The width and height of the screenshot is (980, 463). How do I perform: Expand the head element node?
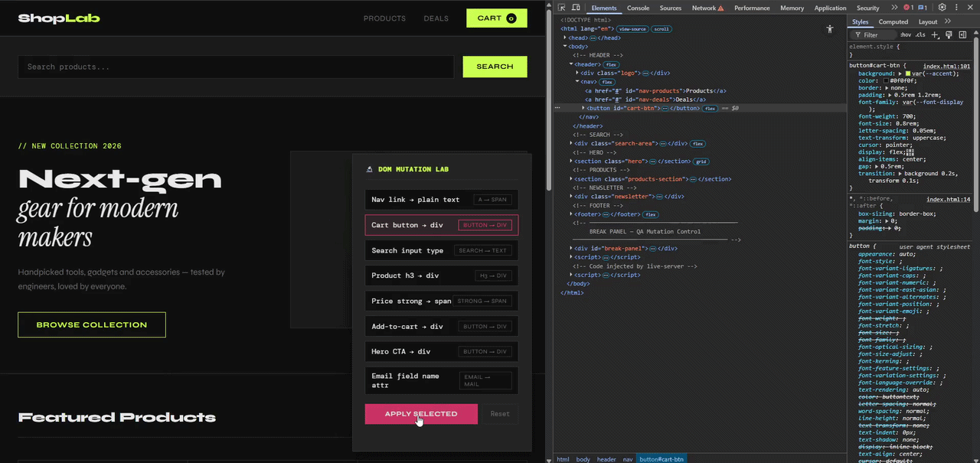coord(565,37)
